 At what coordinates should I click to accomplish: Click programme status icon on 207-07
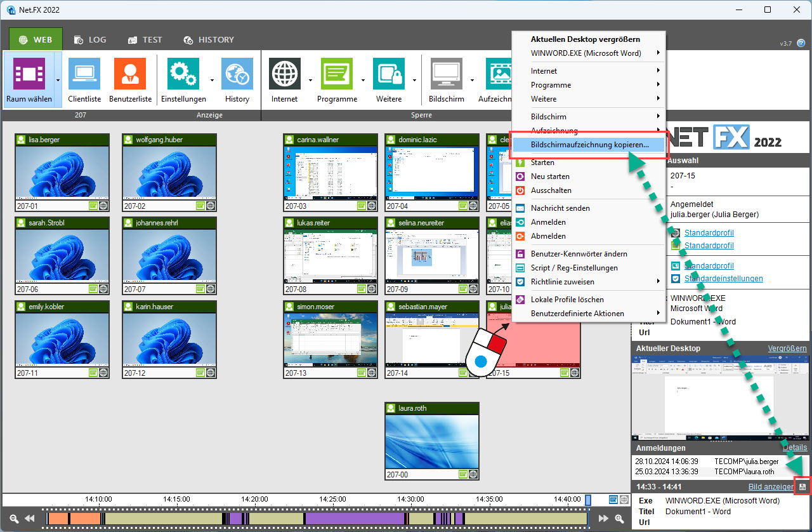(200, 289)
